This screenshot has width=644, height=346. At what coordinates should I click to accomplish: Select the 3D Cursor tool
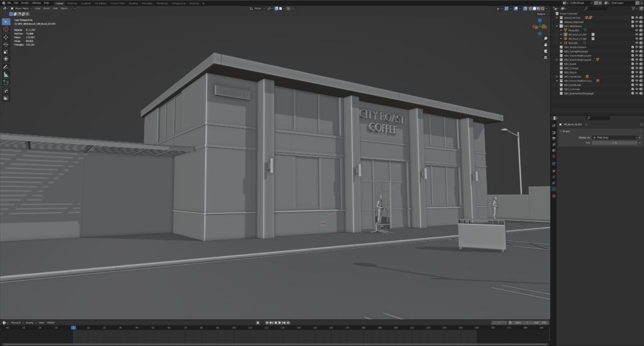tap(6, 29)
